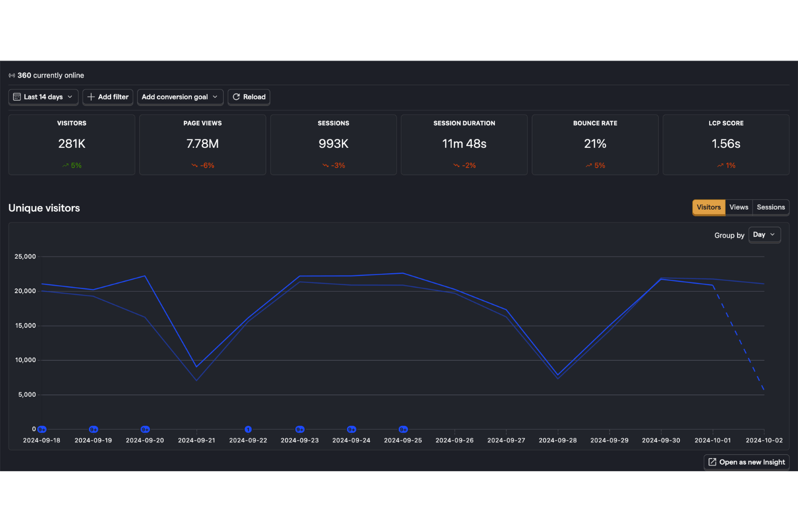
Task: Open annotation badge at 2024-09-20
Action: click(145, 429)
